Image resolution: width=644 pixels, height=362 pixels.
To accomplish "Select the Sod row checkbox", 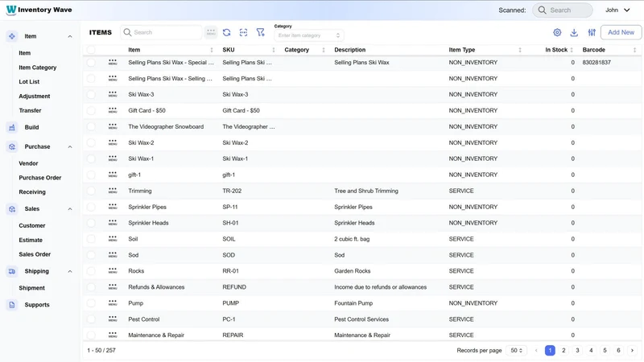I will (91, 255).
